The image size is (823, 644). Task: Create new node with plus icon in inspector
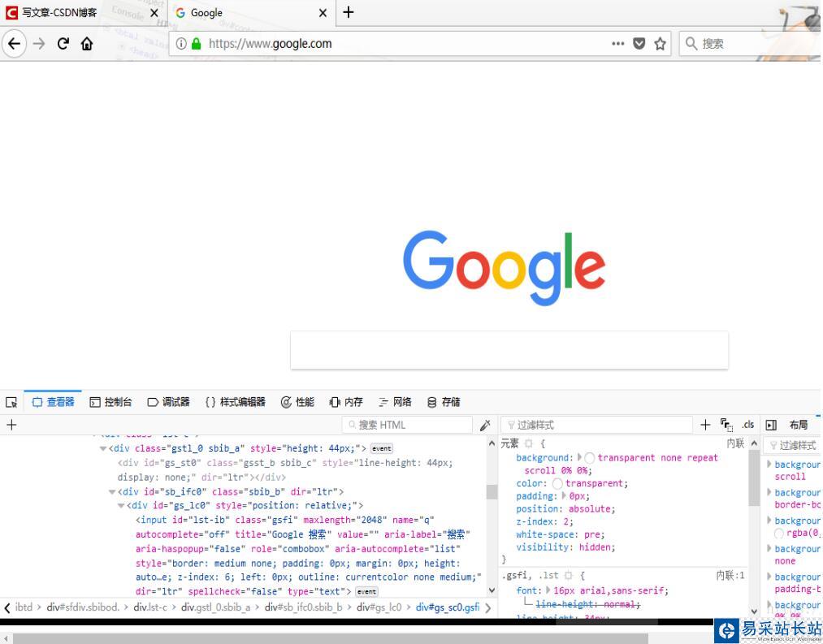point(11,425)
